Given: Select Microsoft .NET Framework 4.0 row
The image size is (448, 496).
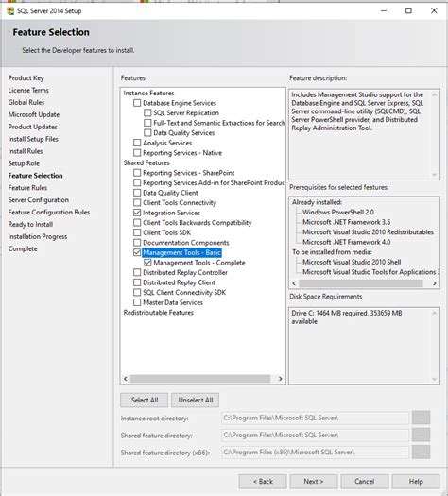Looking at the screenshot, I should pos(347,242).
